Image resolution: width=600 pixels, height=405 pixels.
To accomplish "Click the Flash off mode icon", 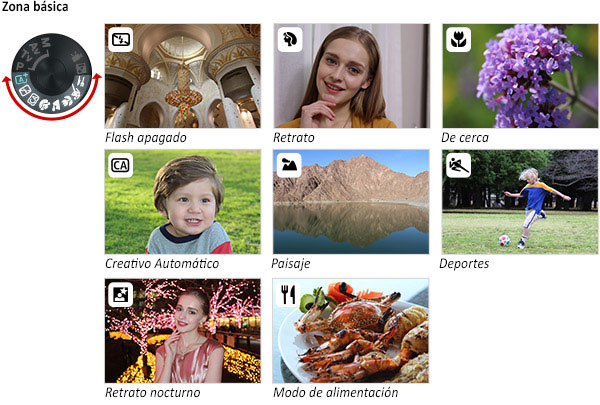I will 121,39.
